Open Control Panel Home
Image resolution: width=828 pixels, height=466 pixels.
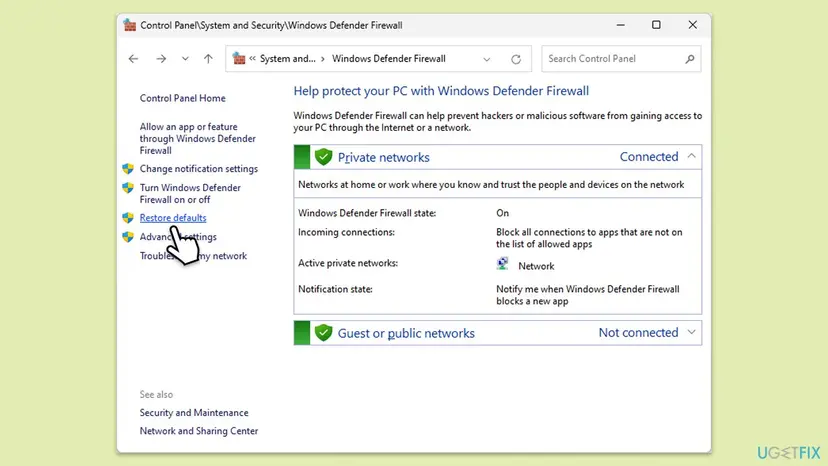pyautogui.click(x=182, y=98)
